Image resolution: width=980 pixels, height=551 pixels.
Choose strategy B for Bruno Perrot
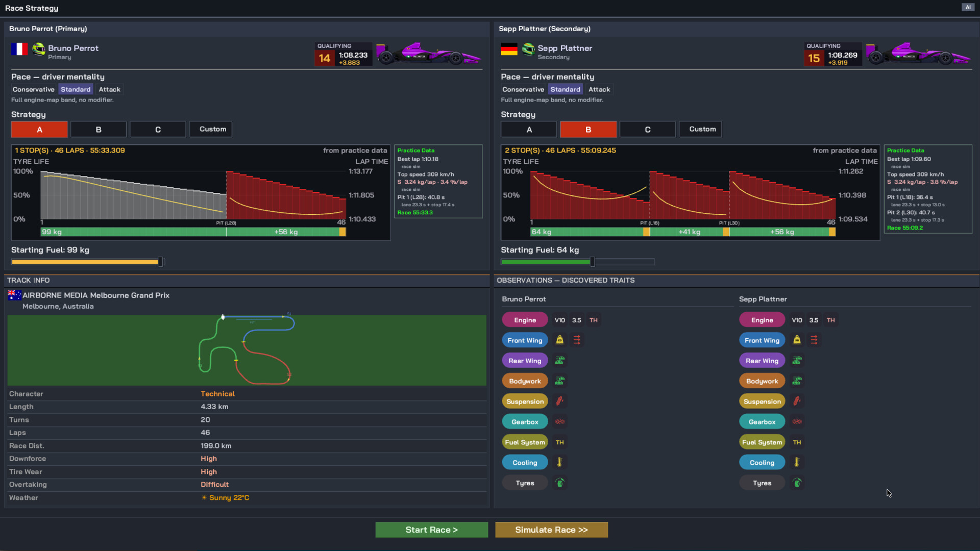coord(99,130)
